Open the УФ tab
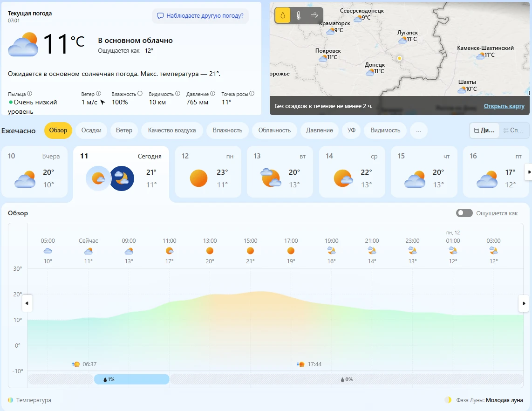 tap(351, 130)
